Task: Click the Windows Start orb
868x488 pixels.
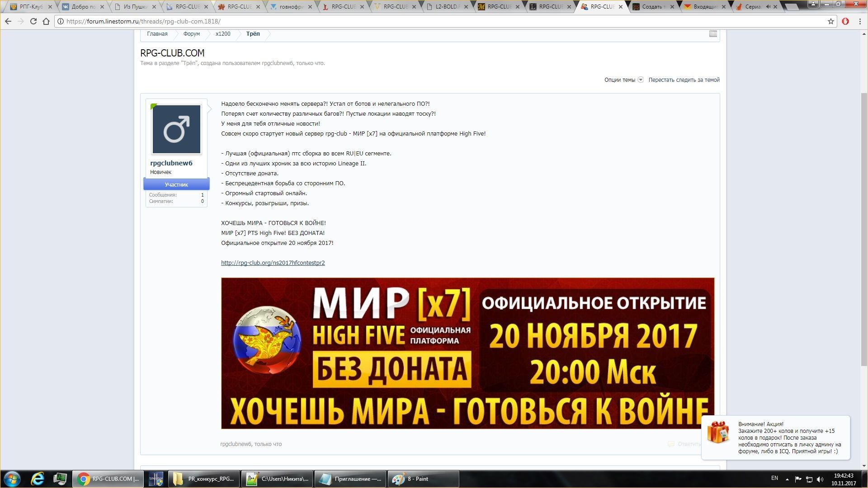Action: pyautogui.click(x=12, y=479)
